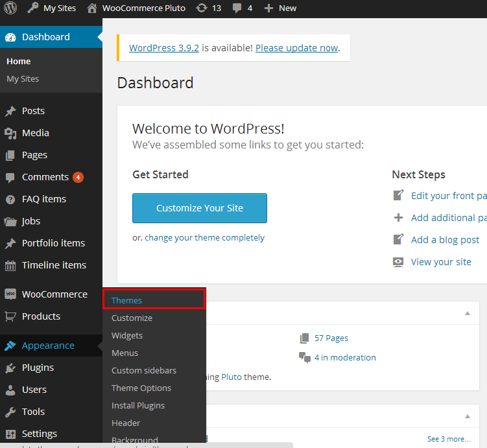Click the Customize Your Site button
487x448 pixels.
200,208
